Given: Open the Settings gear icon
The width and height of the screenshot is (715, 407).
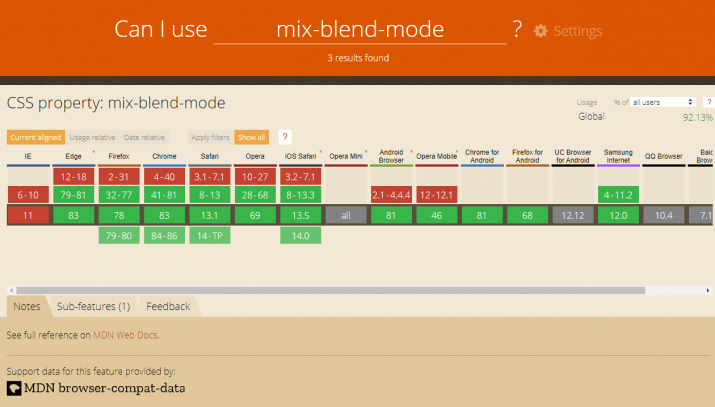Looking at the screenshot, I should point(541,31).
